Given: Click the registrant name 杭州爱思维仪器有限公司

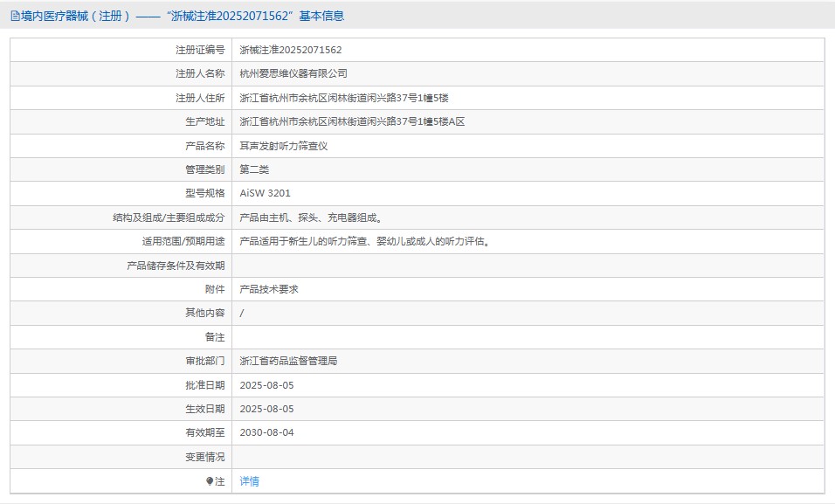Looking at the screenshot, I should tap(293, 74).
